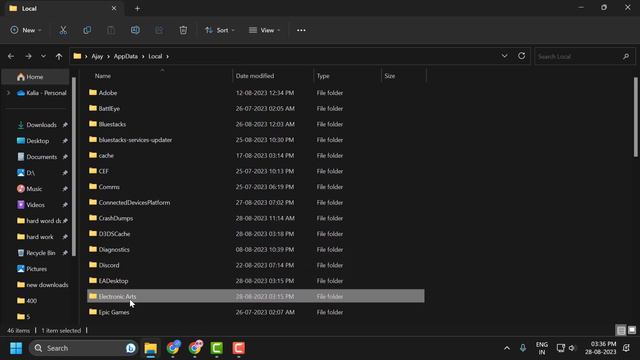Viewport: 640px width, 360px height.
Task: Click the Ajay breadcrumb segment
Action: coord(97,56)
